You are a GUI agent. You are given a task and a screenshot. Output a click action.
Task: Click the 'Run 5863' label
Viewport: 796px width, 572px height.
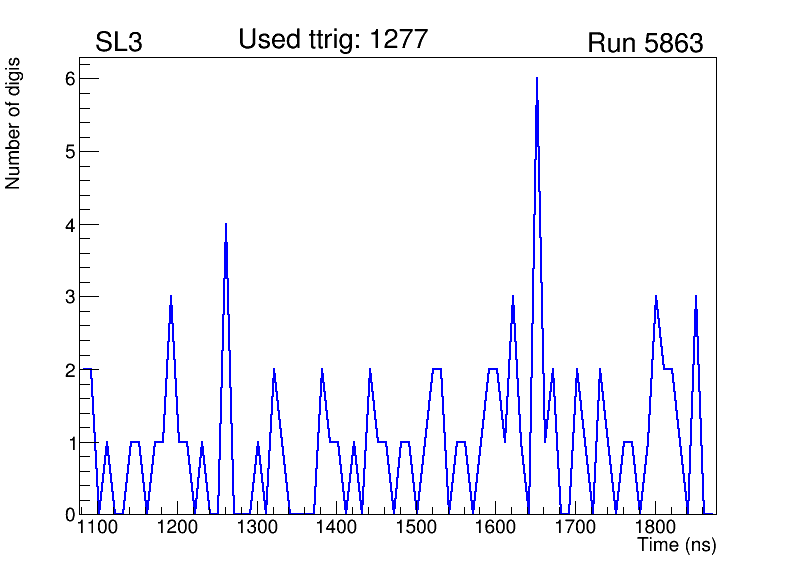pos(645,44)
